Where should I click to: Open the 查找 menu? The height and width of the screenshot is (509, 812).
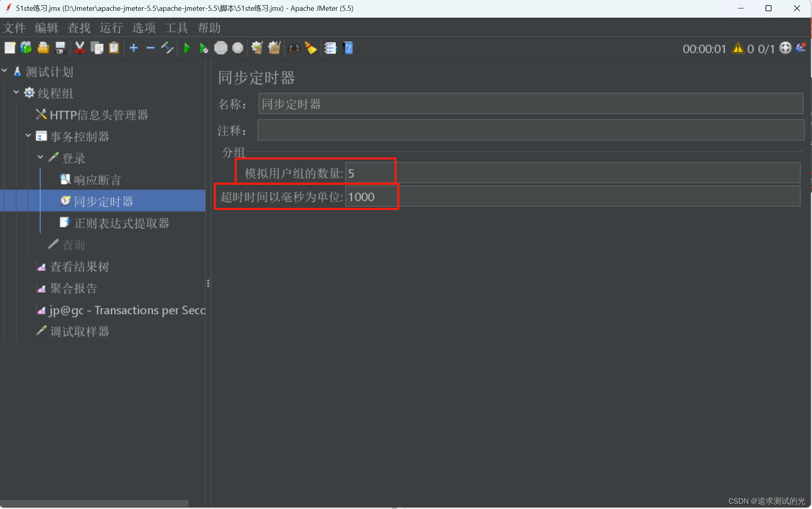click(79, 28)
